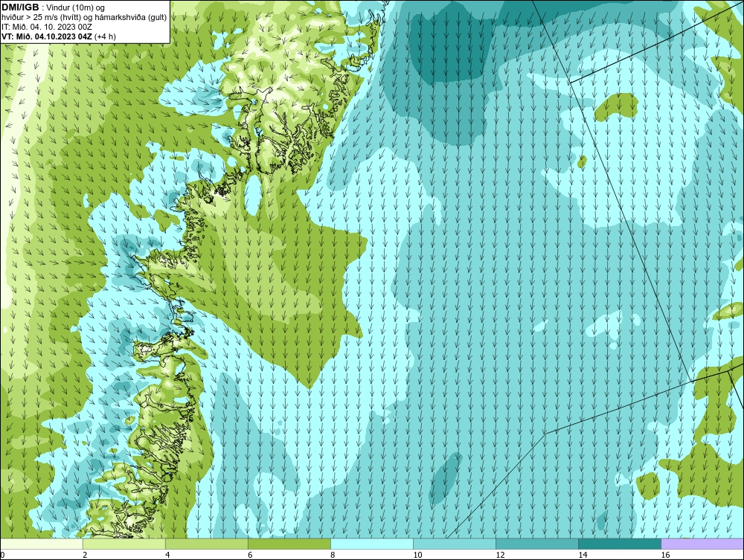Click the 8–10 m/s light cyan legend swatch
Image resolution: width=744 pixels, height=560 pixels.
pyautogui.click(x=371, y=544)
